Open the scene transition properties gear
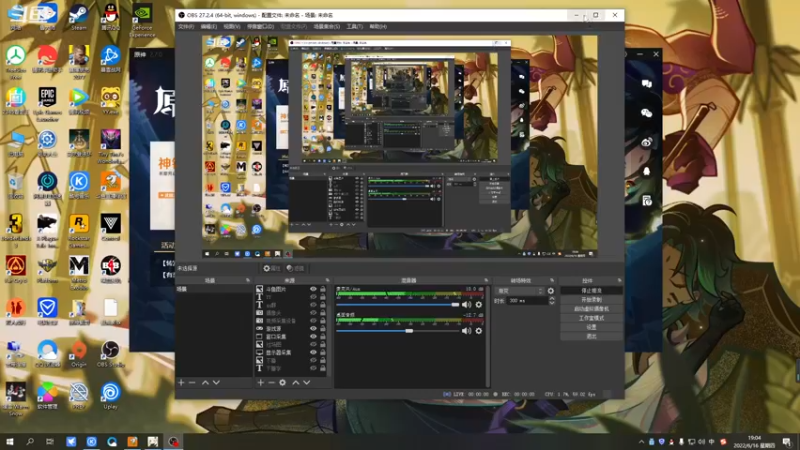This screenshot has width=800, height=450. click(x=551, y=291)
